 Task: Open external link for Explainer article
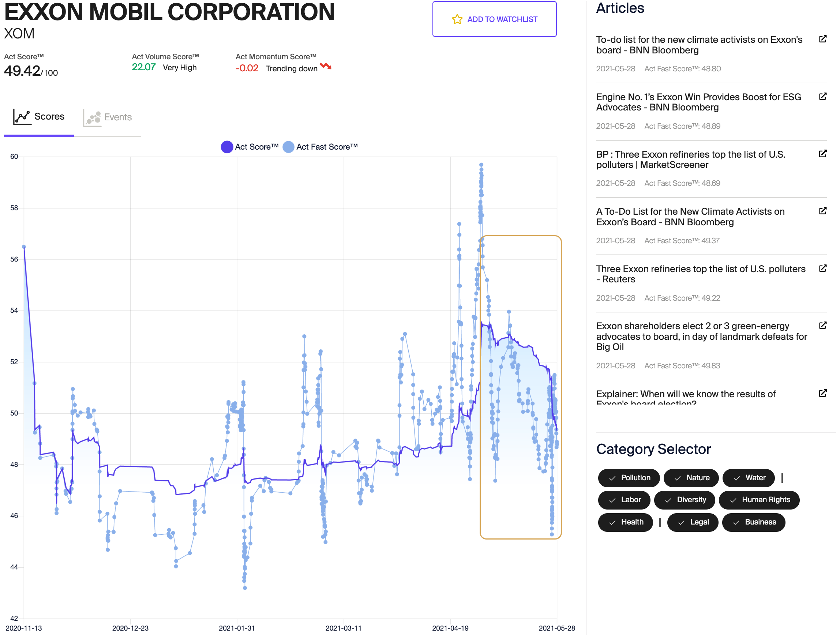pos(822,394)
